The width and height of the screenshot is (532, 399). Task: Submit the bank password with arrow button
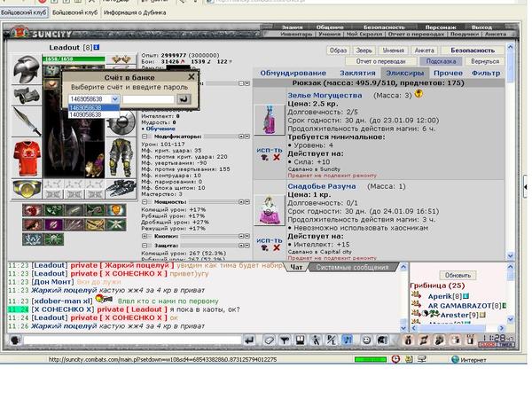pyautogui.click(x=184, y=99)
